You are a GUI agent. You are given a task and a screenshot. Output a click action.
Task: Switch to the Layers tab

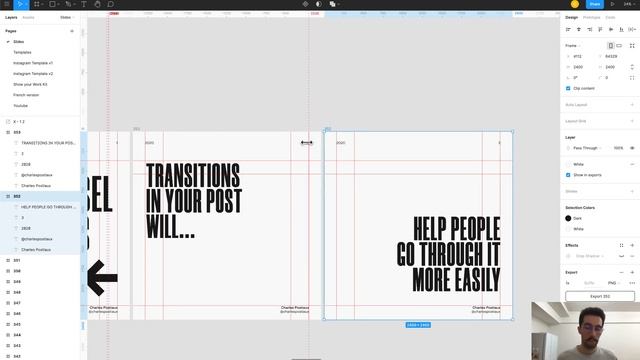(11, 18)
